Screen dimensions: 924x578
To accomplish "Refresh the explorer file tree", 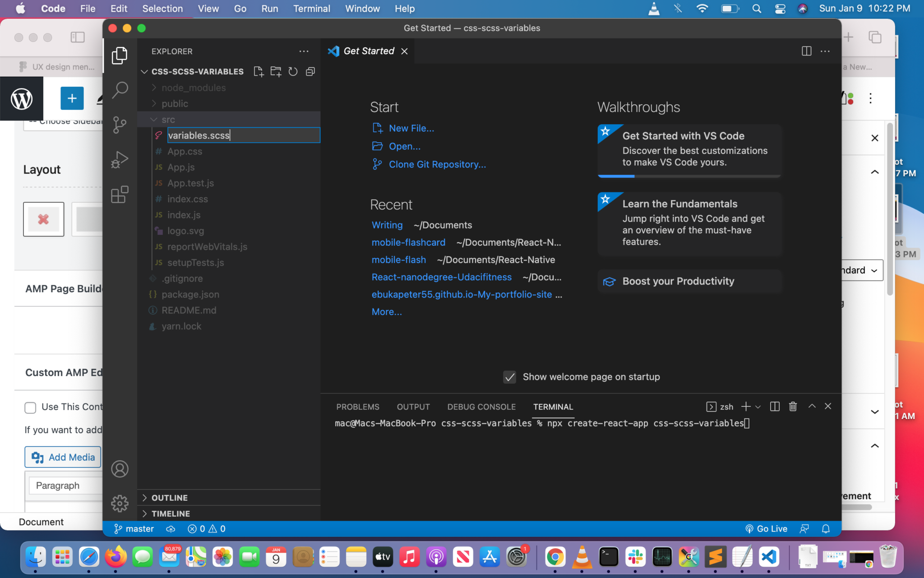I will click(293, 71).
